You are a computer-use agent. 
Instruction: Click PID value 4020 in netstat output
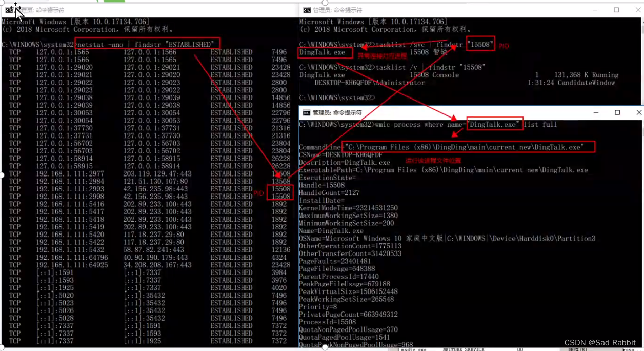279,287
